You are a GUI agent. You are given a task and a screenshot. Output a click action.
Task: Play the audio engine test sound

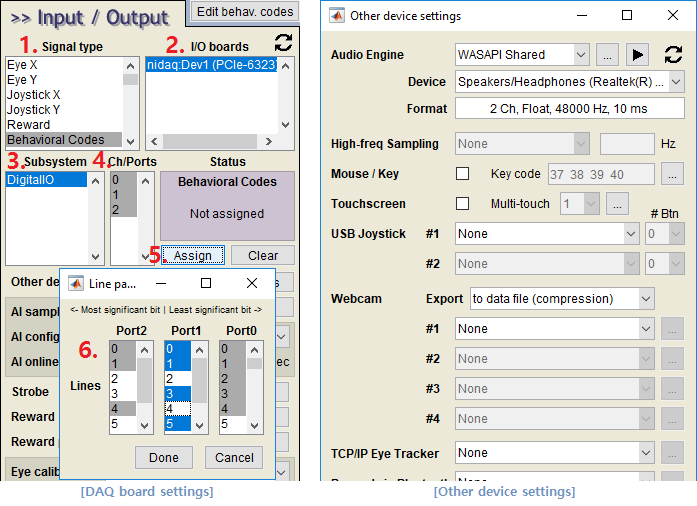pyautogui.click(x=637, y=55)
